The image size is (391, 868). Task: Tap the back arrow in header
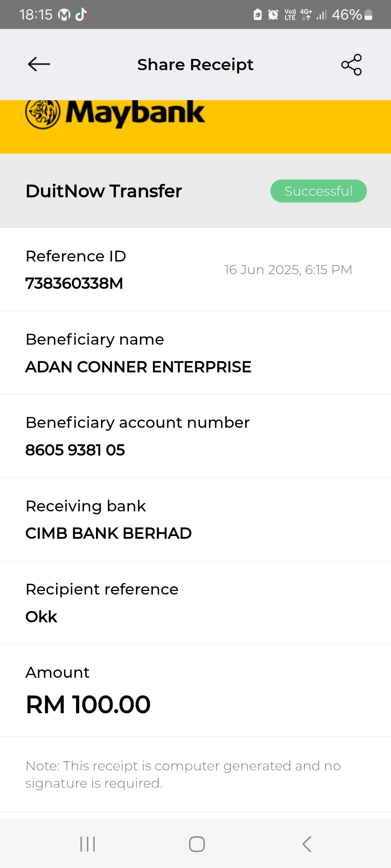tap(39, 64)
